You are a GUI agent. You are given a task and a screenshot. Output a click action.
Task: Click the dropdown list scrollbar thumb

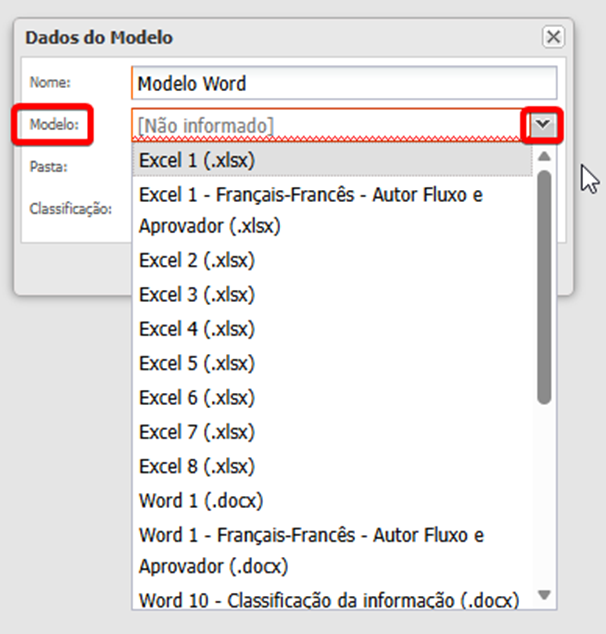544,285
